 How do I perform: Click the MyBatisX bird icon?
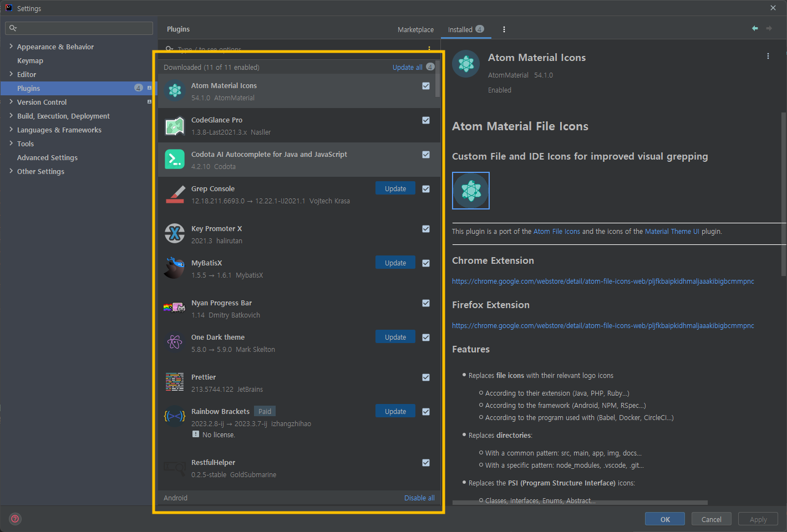175,268
